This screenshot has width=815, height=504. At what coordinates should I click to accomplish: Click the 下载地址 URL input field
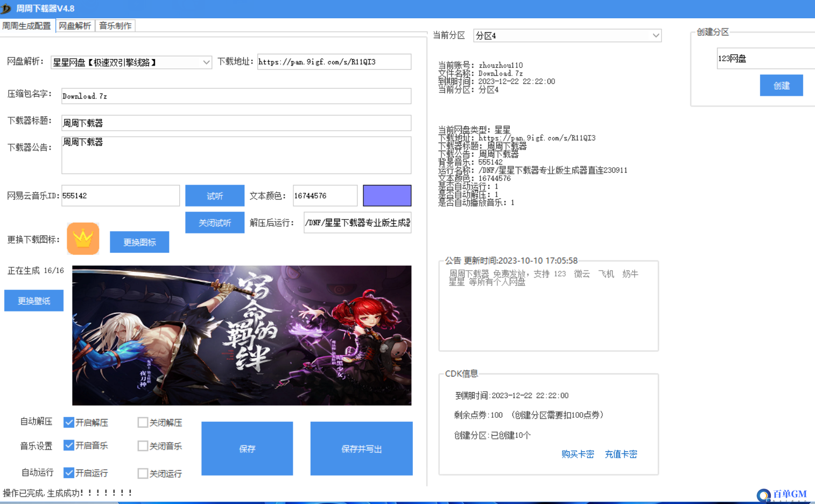pos(334,62)
